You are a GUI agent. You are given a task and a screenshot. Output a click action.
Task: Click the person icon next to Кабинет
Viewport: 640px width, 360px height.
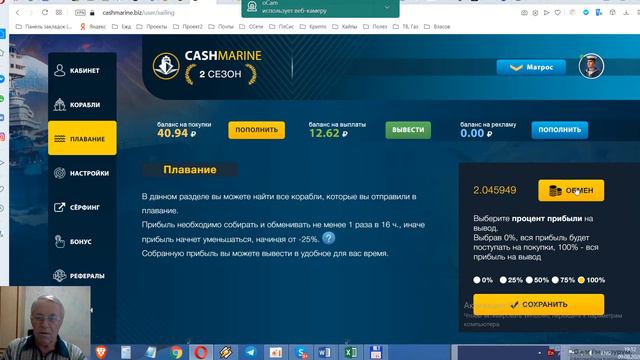click(x=60, y=70)
